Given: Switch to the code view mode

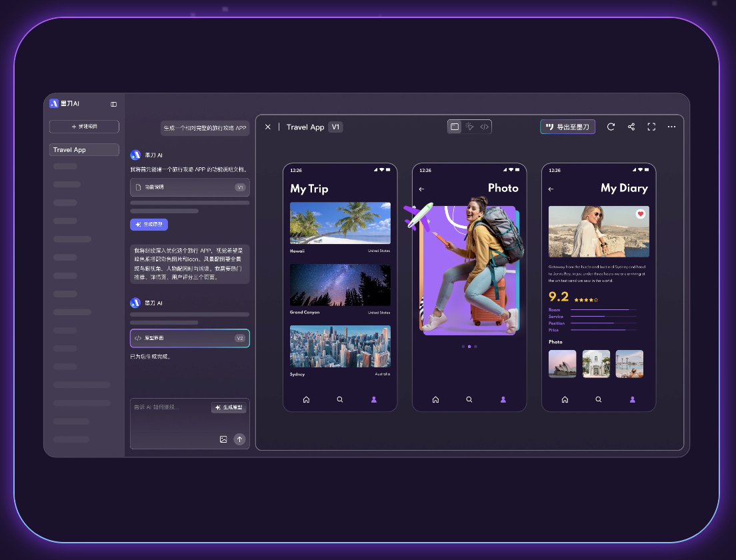Looking at the screenshot, I should click(484, 127).
